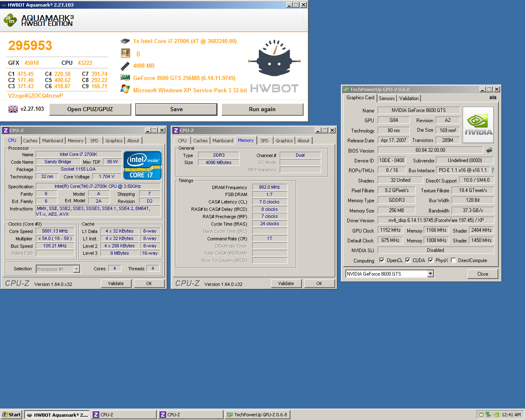Viewport: 525px width, 420px height.
Task: Open the Sensors tab in GPU-Z
Action: click(387, 98)
